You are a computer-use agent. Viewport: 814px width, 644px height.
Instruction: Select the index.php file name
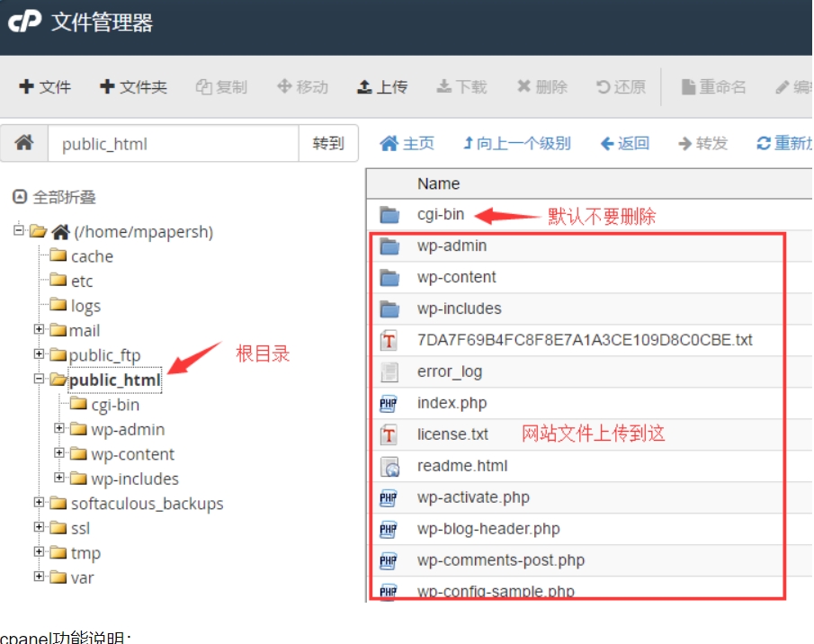[452, 403]
